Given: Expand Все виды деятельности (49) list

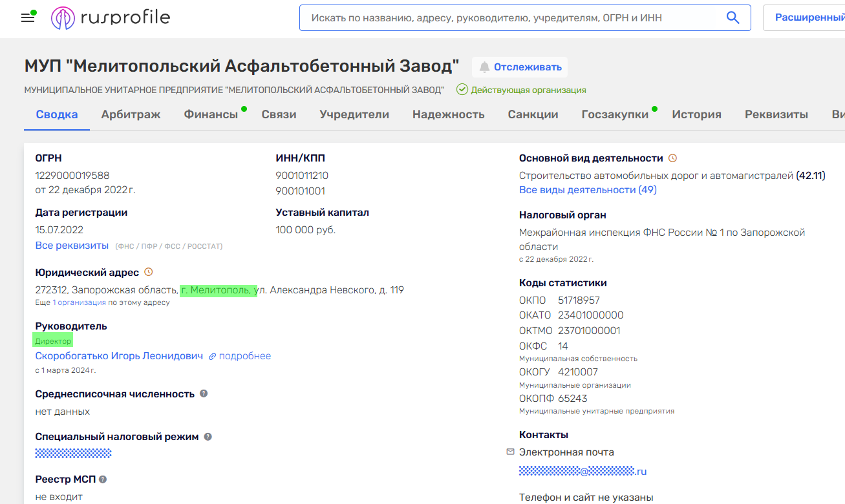Looking at the screenshot, I should click(x=588, y=190).
